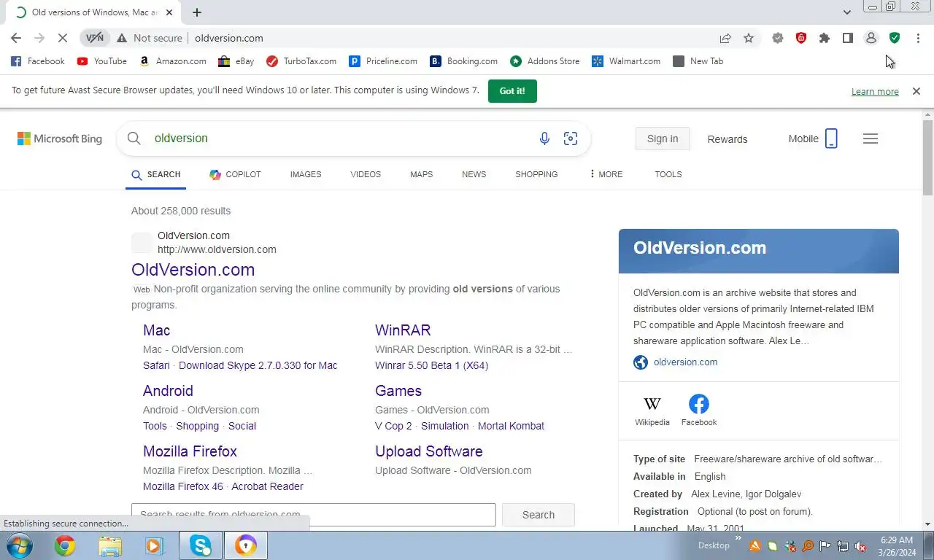Focus the search results from oldversion.com field
Viewport: 934px width, 560px height.
(314, 515)
